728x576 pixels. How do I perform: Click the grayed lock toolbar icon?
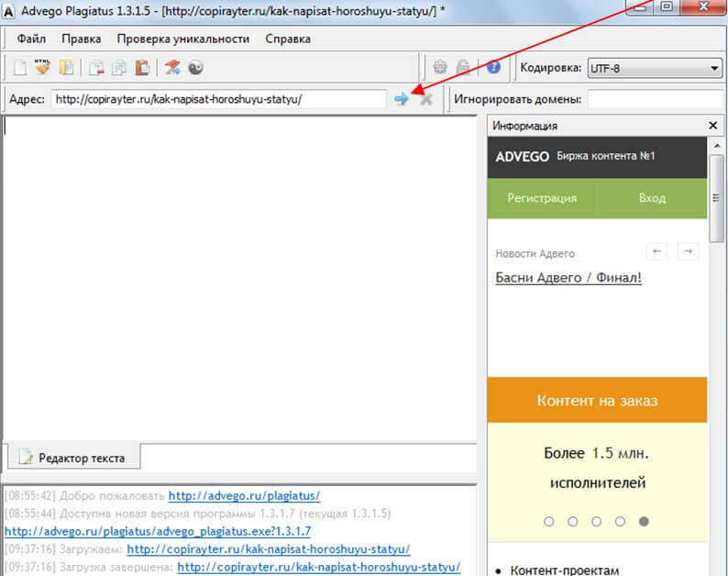tap(463, 67)
